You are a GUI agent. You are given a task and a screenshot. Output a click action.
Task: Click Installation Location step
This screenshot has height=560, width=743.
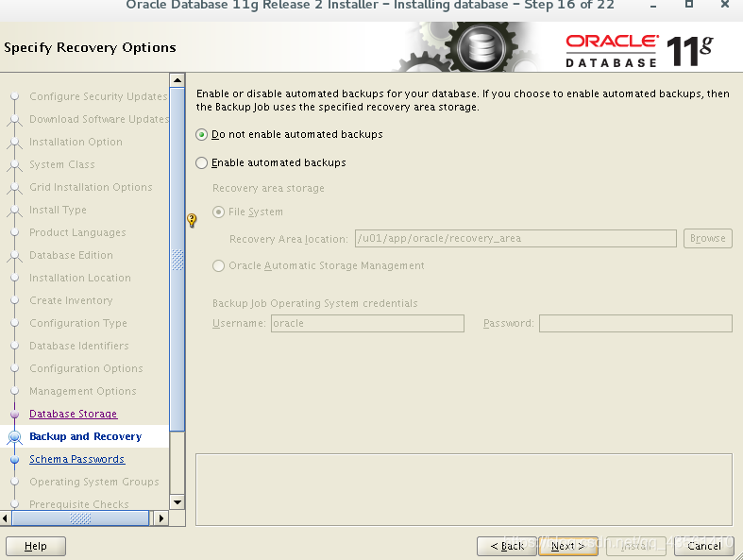point(80,279)
